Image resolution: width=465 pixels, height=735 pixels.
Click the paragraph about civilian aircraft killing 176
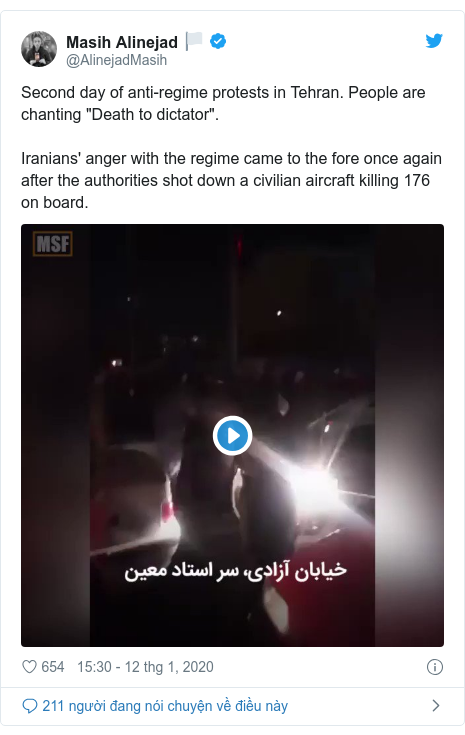232,180
